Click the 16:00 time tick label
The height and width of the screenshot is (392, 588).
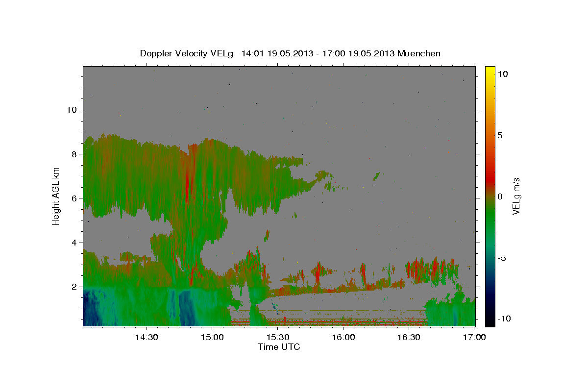[x=343, y=337]
